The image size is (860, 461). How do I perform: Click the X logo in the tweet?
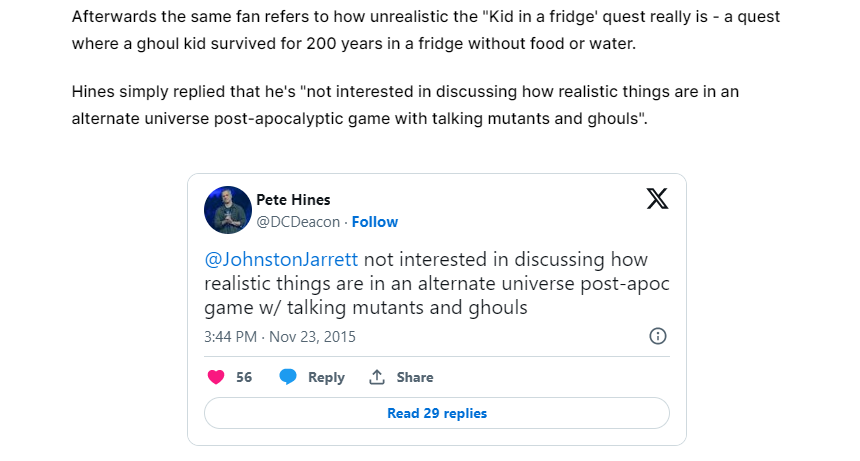pos(657,198)
